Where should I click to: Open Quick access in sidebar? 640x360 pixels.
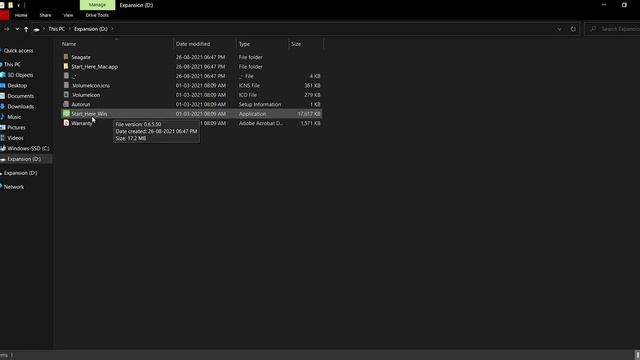pos(18,51)
